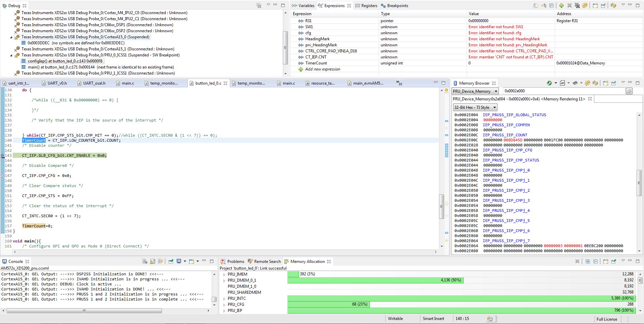Click the PRU_IMEM 392 (3%) usage bar
The width and height of the screenshot is (644, 324).
click(x=293, y=274)
